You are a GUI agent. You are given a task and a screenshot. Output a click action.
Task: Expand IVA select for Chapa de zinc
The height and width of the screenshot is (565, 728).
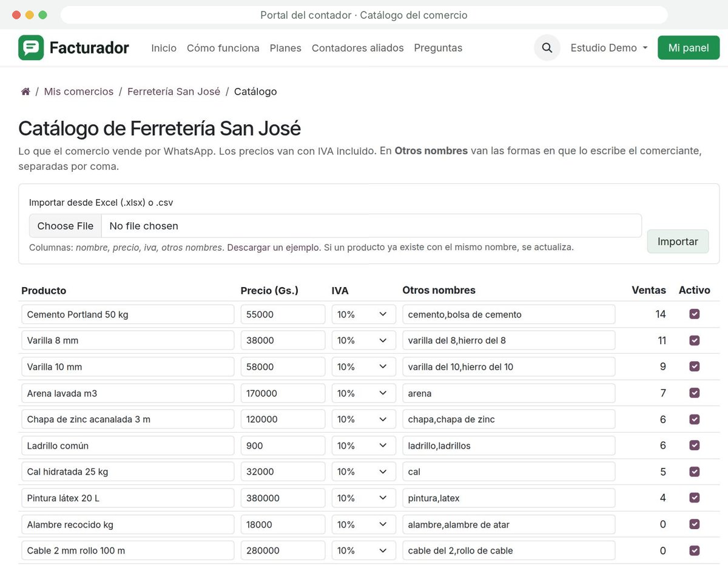[363, 419]
